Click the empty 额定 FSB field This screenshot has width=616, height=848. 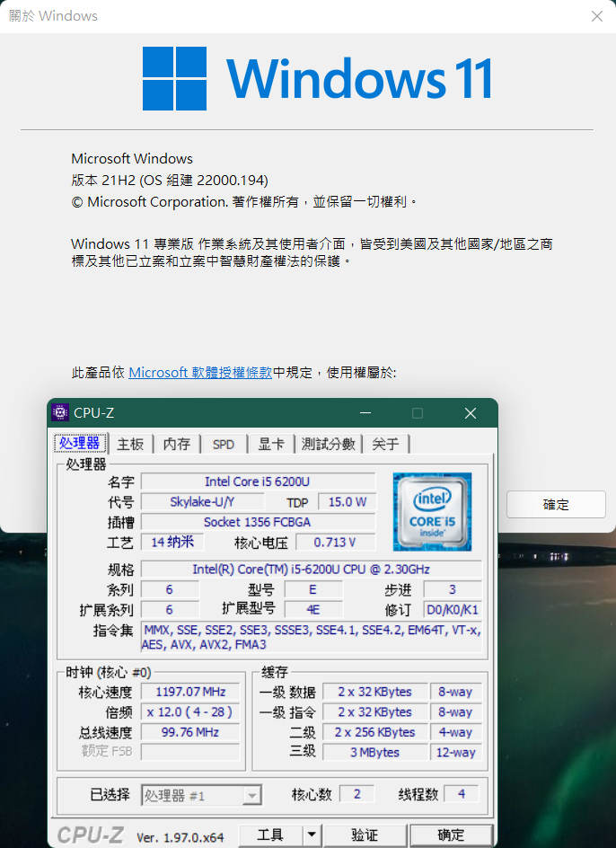pos(190,752)
